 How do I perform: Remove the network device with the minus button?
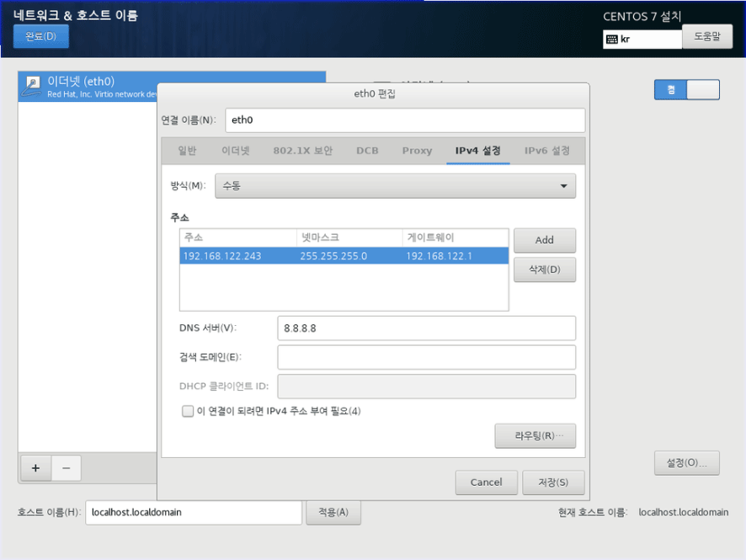(67, 468)
